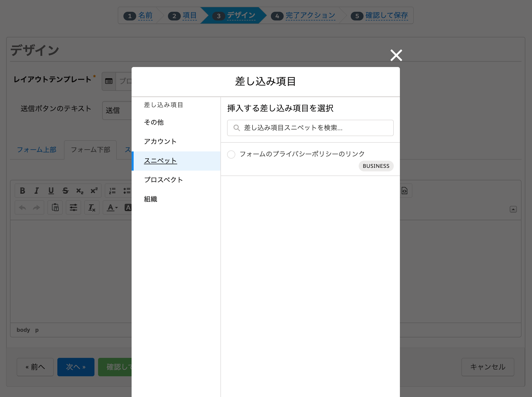The width and height of the screenshot is (532, 397).
Task: Go to step 5 確認して保存
Action: 387,16
